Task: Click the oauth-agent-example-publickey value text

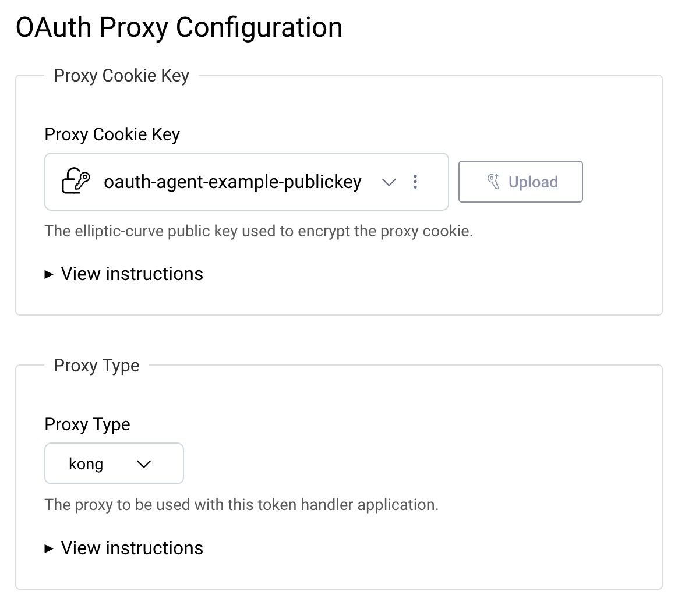Action: [231, 182]
